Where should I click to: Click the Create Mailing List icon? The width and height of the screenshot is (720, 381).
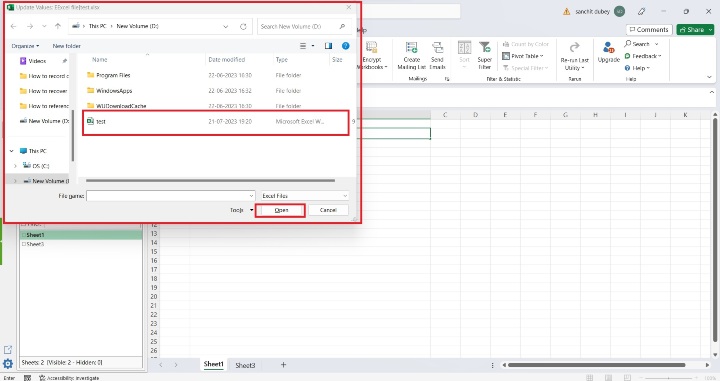(x=411, y=48)
